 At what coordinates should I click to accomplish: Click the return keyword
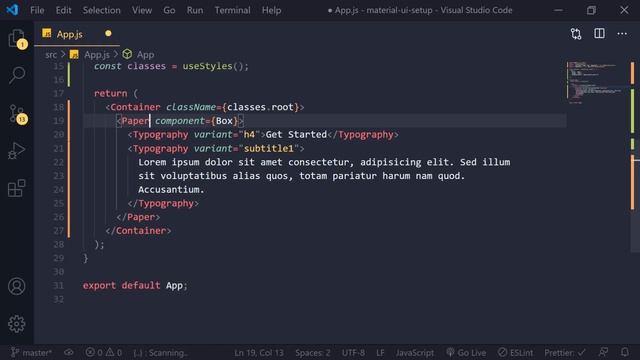click(111, 93)
